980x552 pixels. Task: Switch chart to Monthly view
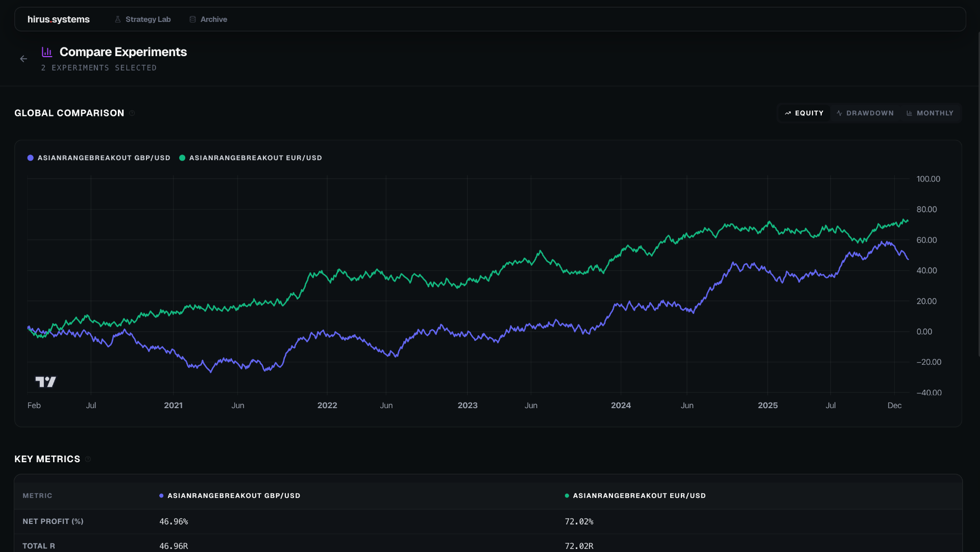[930, 113]
